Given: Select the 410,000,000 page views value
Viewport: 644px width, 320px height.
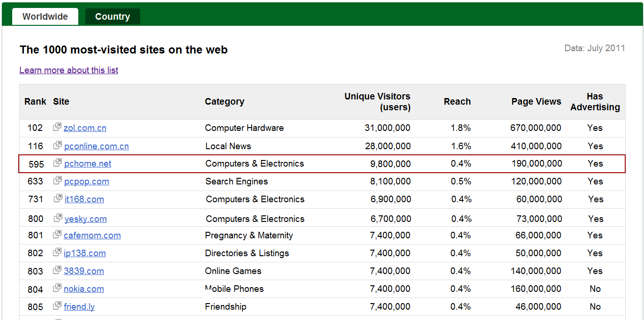Looking at the screenshot, I should click(x=536, y=146).
